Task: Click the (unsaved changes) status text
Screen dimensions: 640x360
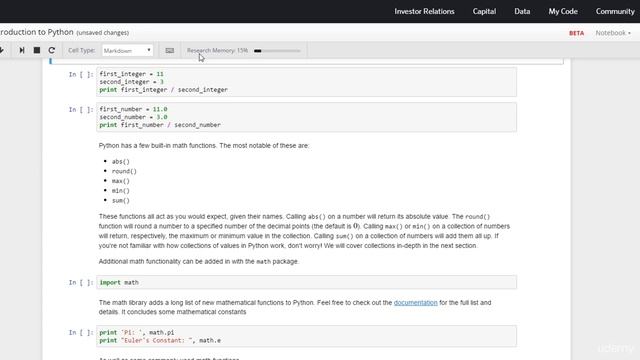Action: (x=102, y=33)
